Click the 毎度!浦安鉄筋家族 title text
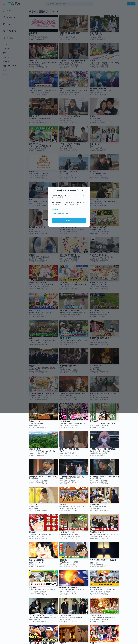 coord(36,560)
